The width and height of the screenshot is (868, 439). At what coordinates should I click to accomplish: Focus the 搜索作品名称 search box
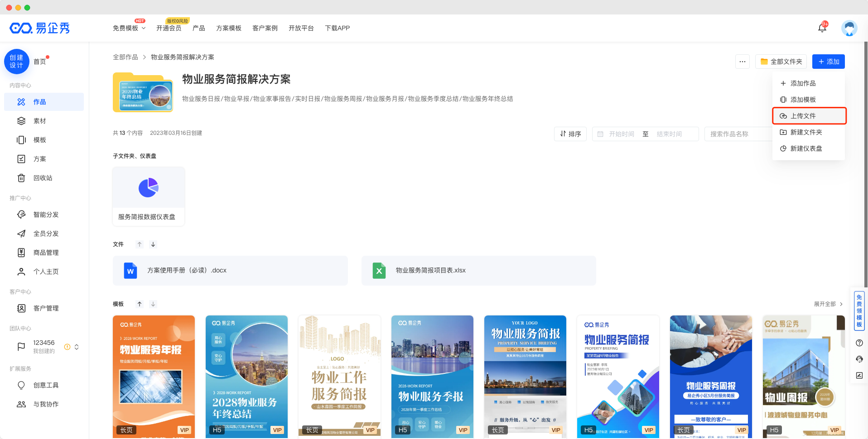(x=738, y=134)
